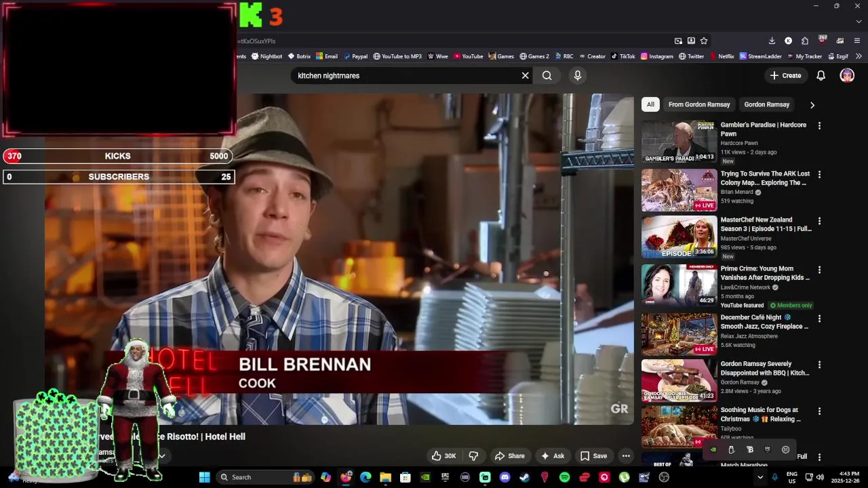The height and width of the screenshot is (488, 868).
Task: Show more filter chips with arrow
Action: pos(812,105)
